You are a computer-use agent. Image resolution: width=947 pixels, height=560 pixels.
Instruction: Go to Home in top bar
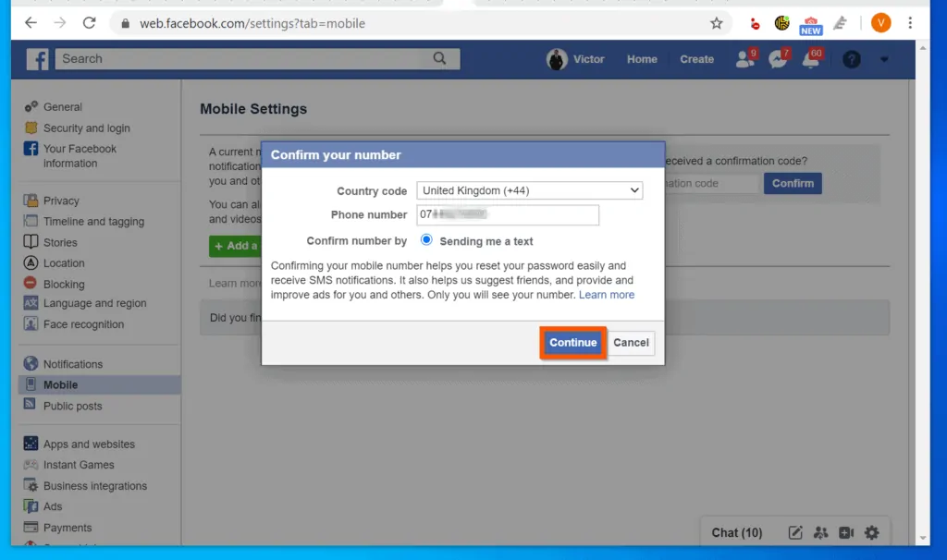(x=642, y=59)
